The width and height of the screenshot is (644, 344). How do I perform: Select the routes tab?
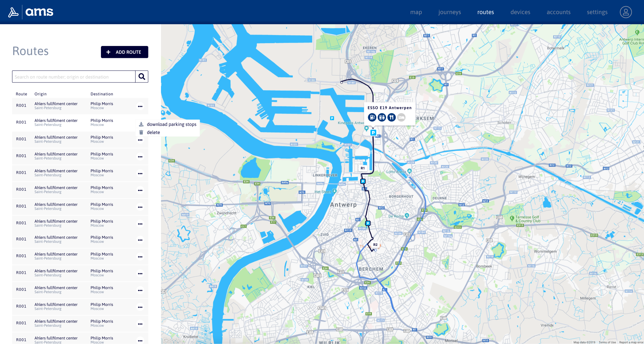pos(486,12)
